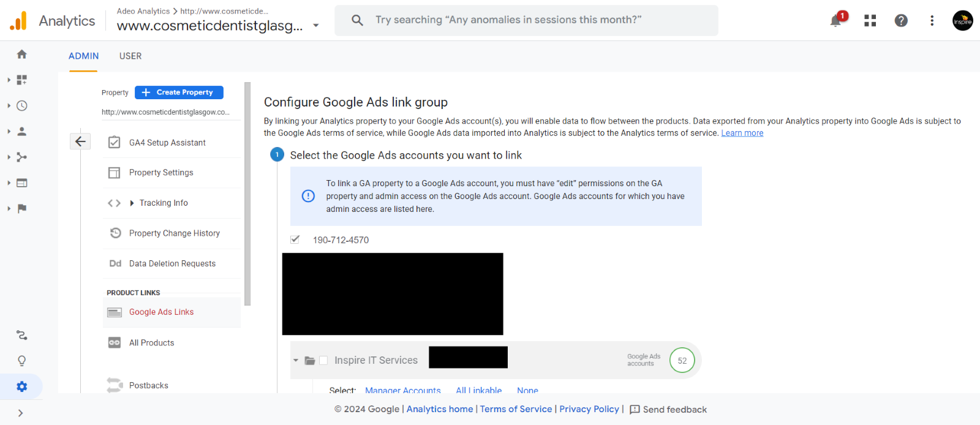Open the Discover lightbulb icon
The width and height of the screenshot is (980, 425).
coord(22,361)
